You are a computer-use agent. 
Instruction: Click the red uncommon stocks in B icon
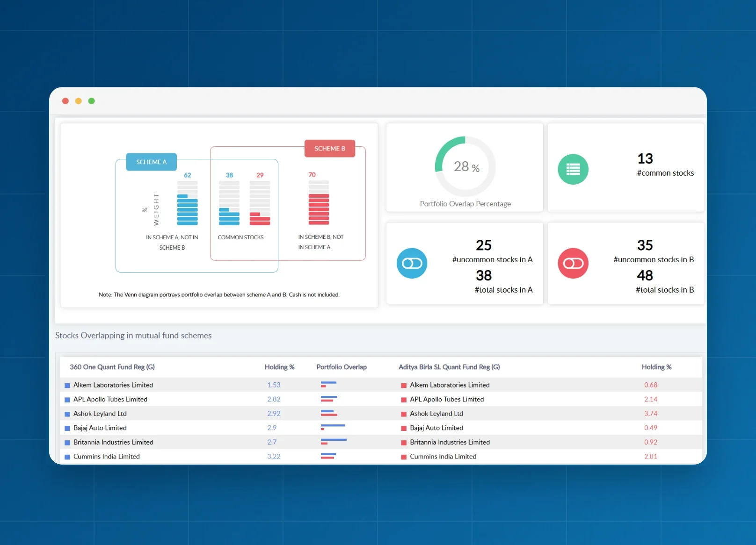click(573, 263)
